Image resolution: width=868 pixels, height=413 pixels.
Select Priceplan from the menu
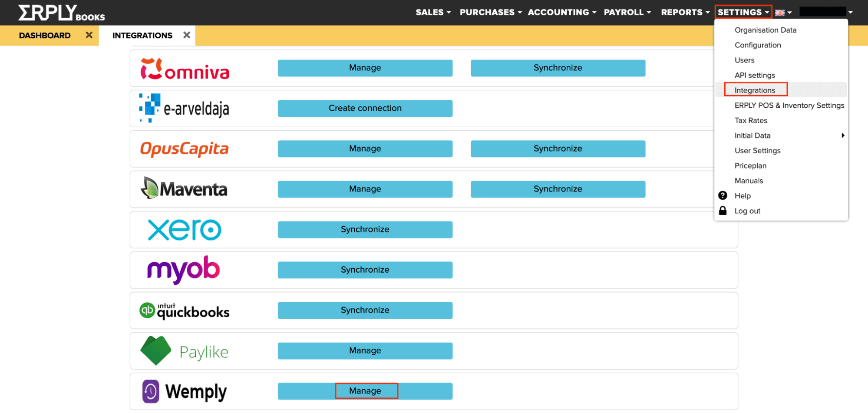click(750, 166)
